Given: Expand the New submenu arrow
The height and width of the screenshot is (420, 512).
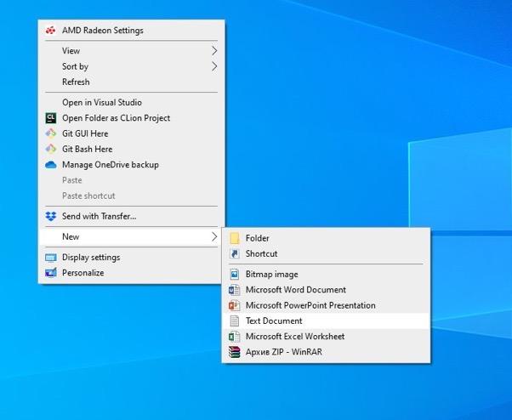Looking at the screenshot, I should [214, 237].
